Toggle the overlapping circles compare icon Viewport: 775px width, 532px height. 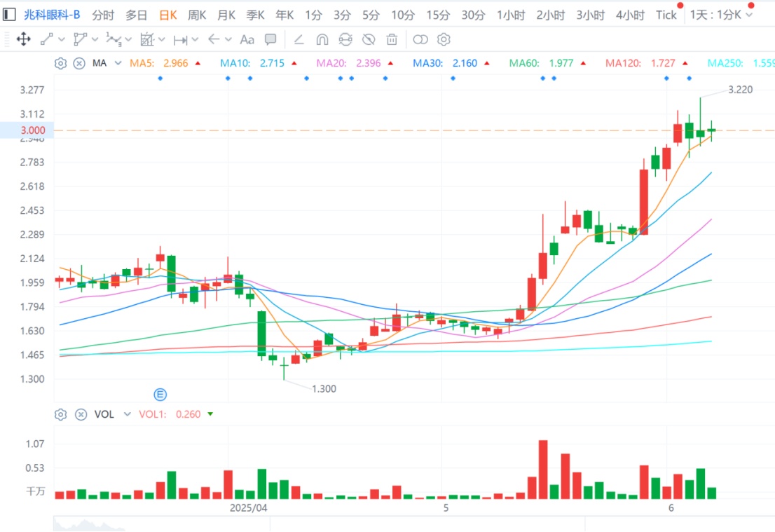coord(420,39)
